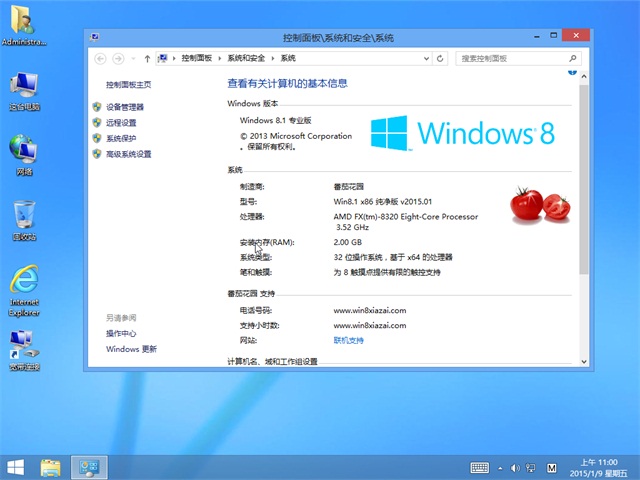Open the recent locations dropdown arrow
This screenshot has height=480, width=640.
pos(134,59)
